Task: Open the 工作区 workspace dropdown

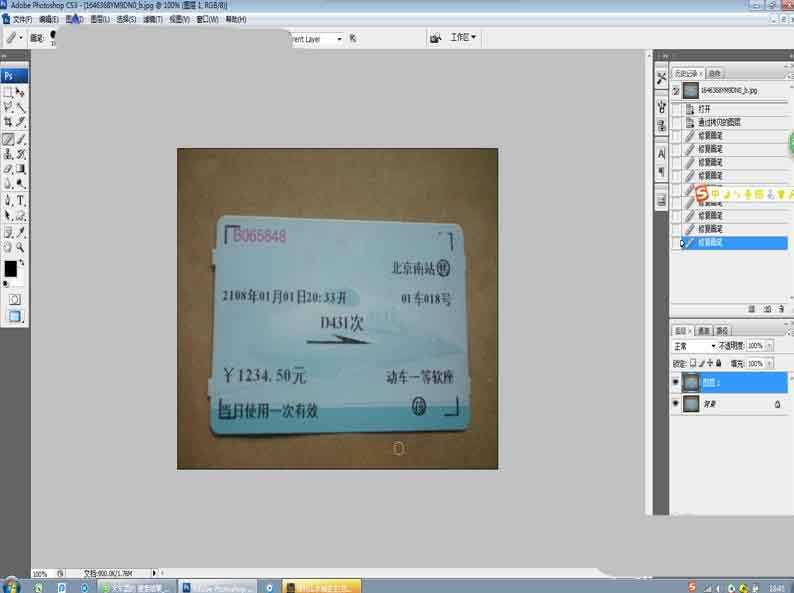Action: pos(463,38)
